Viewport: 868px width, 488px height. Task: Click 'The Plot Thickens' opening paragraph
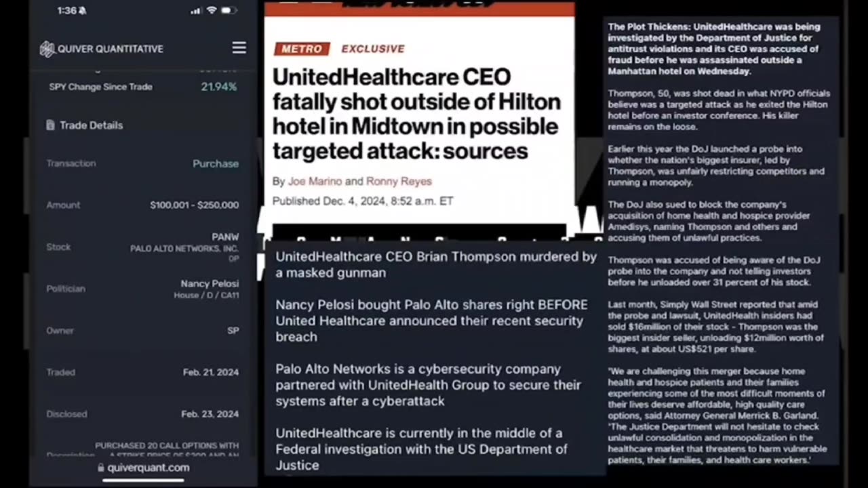714,49
